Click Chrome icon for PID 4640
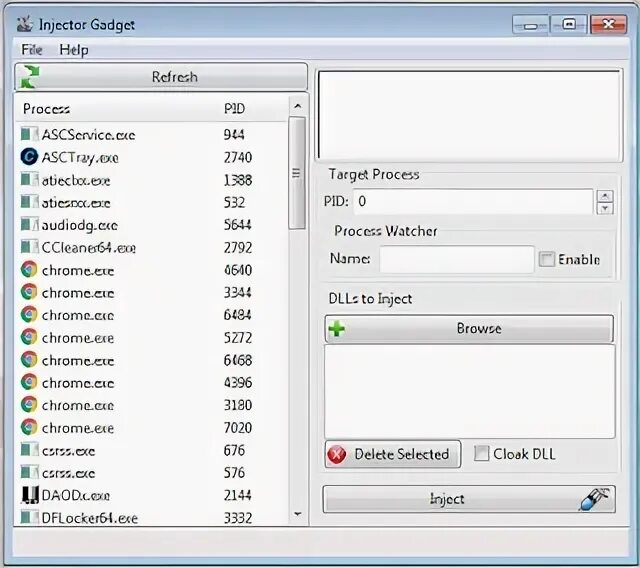The image size is (640, 568). click(29, 269)
